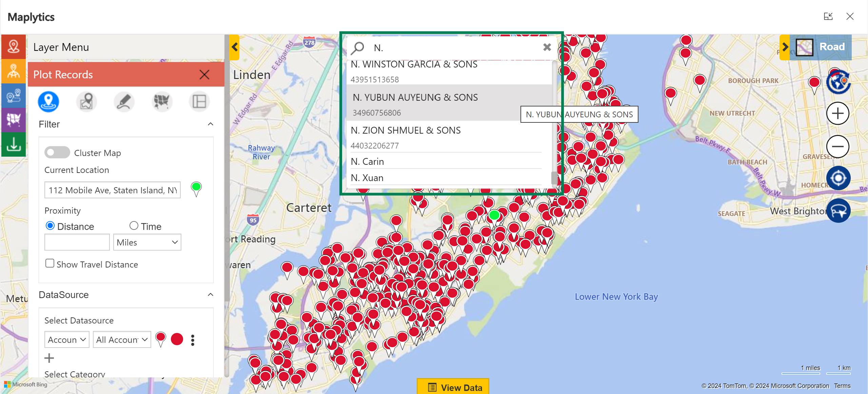Select the Time radio button
This screenshot has width=868, height=394.
(134, 225)
